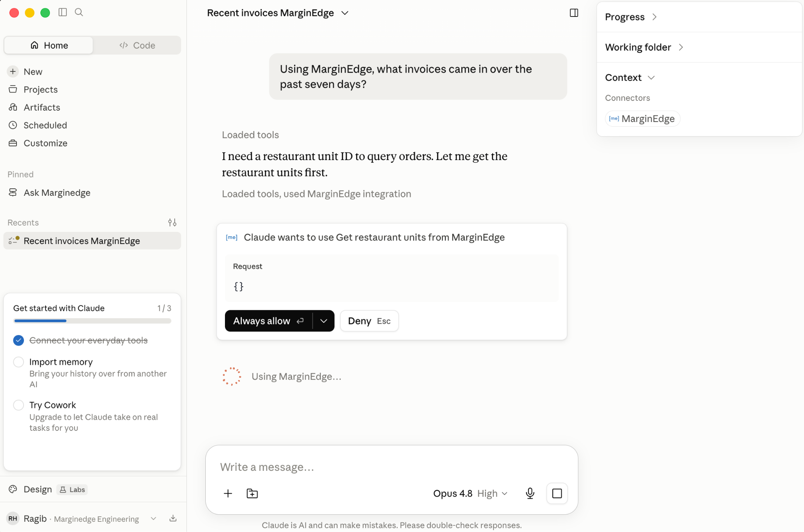Stop the response with the square button
This screenshot has height=532, width=804.
pos(557,494)
